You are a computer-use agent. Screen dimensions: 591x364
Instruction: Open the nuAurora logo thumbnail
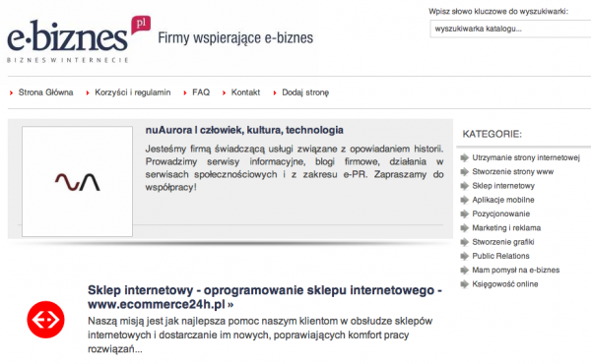[77, 181]
